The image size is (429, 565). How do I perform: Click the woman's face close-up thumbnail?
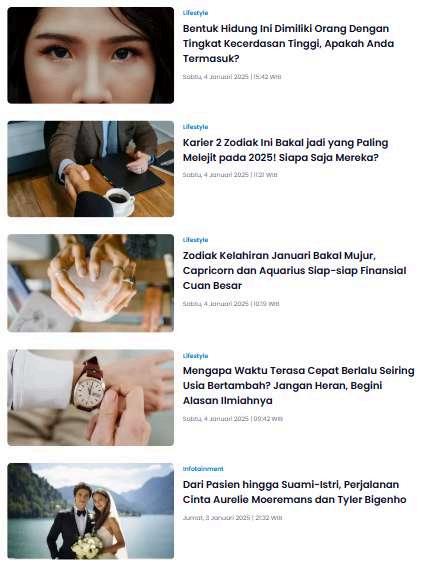(90, 55)
